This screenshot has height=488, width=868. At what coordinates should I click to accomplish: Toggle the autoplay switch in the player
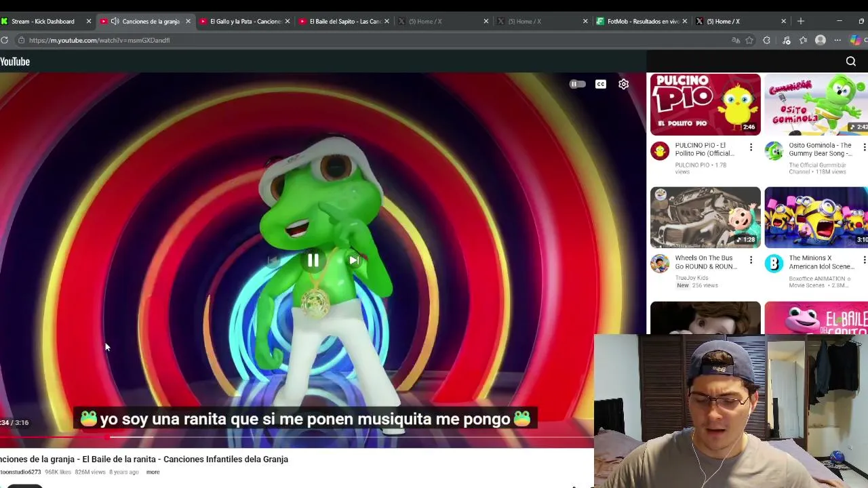(577, 84)
